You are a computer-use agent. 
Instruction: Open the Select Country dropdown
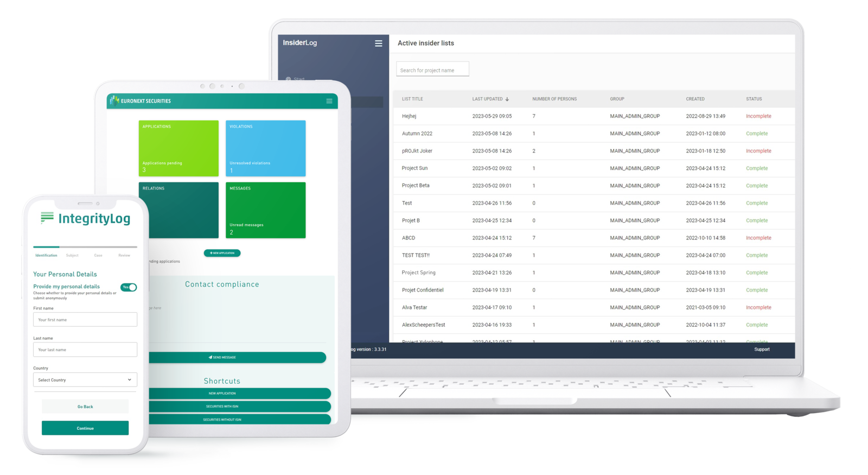(85, 380)
